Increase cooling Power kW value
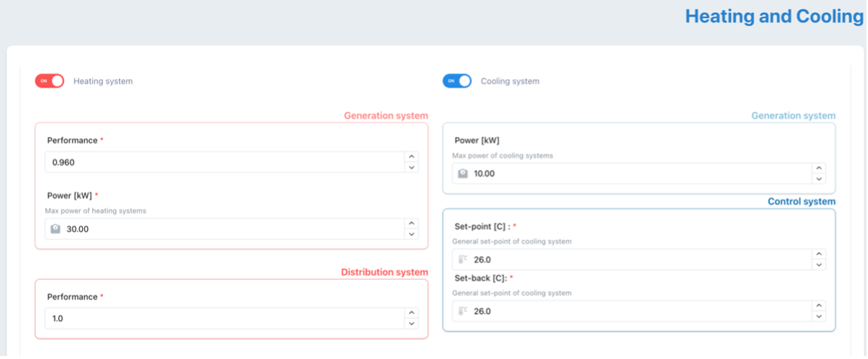Screen dimensions: 868x359 pos(819,168)
